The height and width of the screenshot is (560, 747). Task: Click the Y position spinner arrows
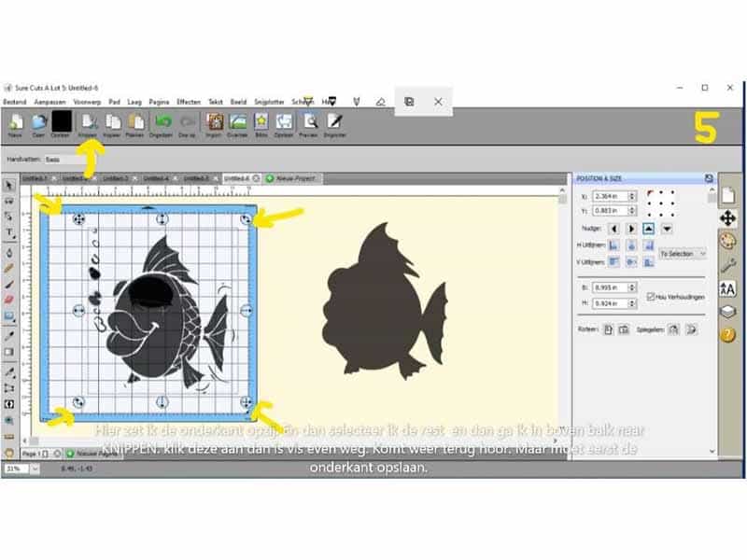point(632,211)
